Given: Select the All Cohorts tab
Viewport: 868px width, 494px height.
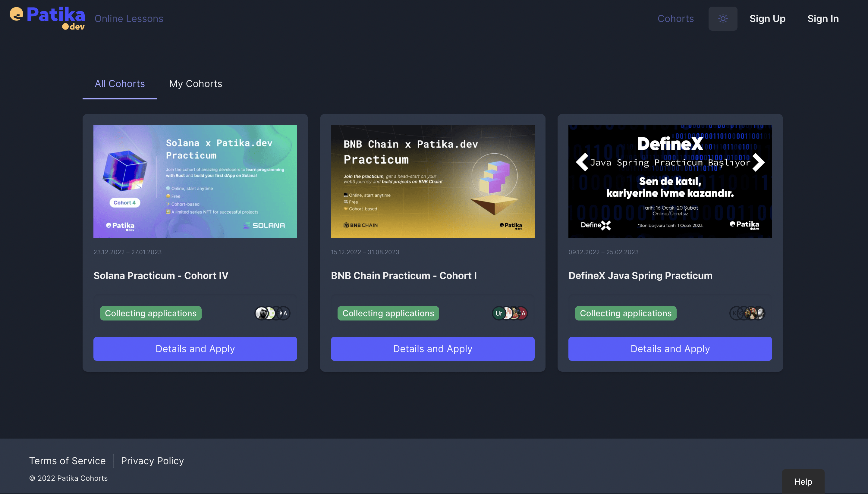Looking at the screenshot, I should pos(119,84).
